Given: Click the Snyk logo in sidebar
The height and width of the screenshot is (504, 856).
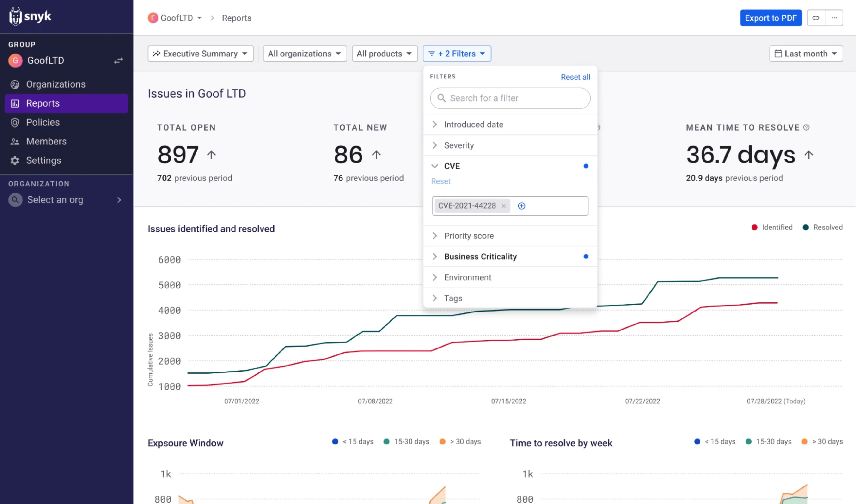Looking at the screenshot, I should (x=30, y=16).
